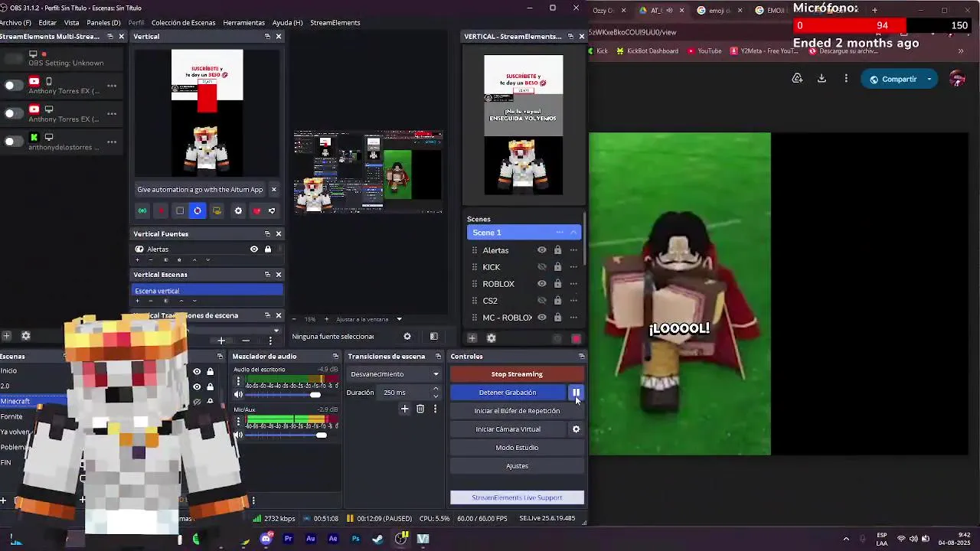Screen dimensions: 980x551
Task: Open options dots for KICK source
Action: (x=573, y=267)
